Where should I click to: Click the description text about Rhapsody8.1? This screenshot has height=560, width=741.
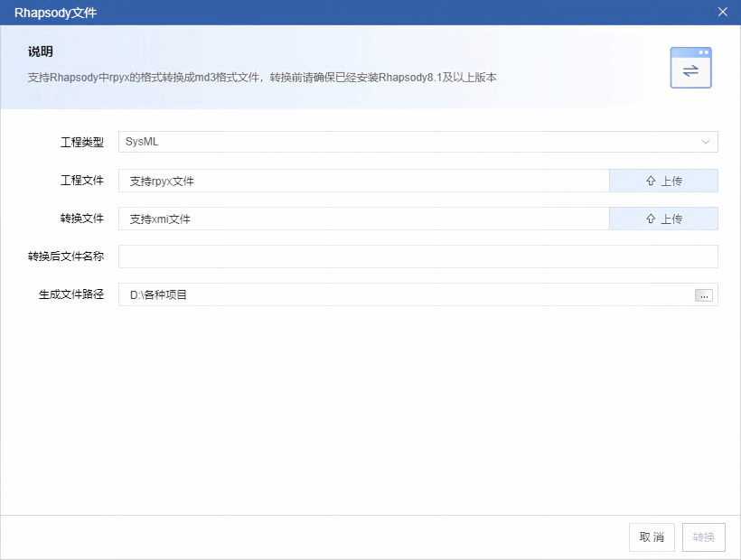tap(262, 78)
